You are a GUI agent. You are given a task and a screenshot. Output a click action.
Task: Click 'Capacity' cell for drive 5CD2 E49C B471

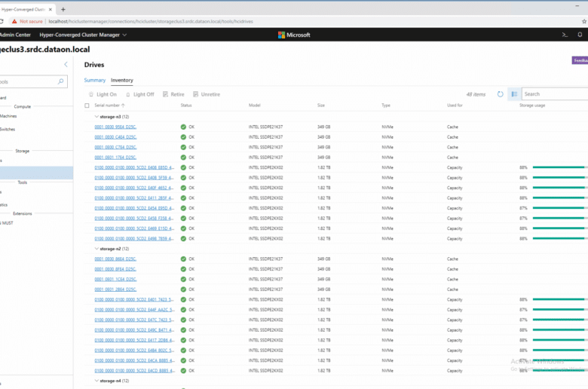(455, 329)
